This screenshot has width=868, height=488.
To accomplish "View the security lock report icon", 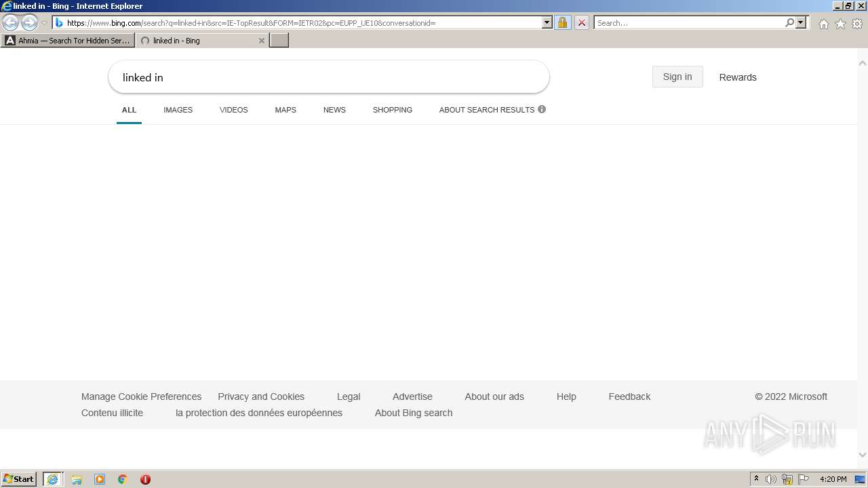I will pos(562,22).
